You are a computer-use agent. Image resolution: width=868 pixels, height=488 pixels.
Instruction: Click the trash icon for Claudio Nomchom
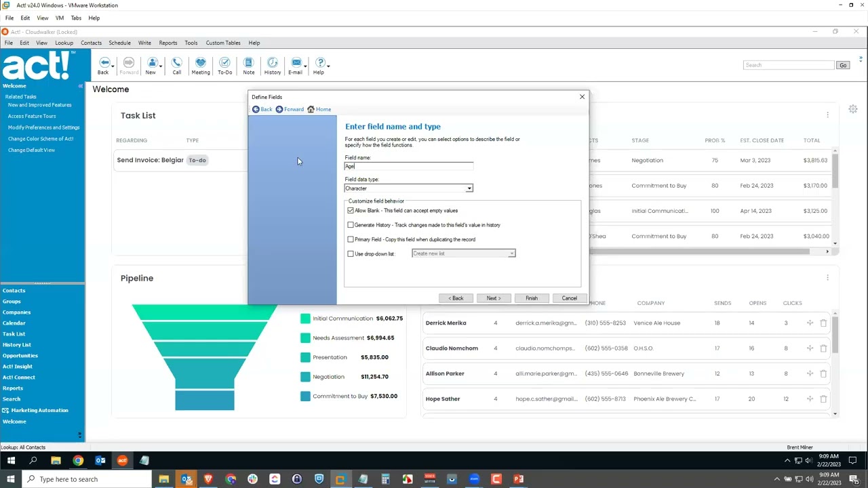pos(823,348)
